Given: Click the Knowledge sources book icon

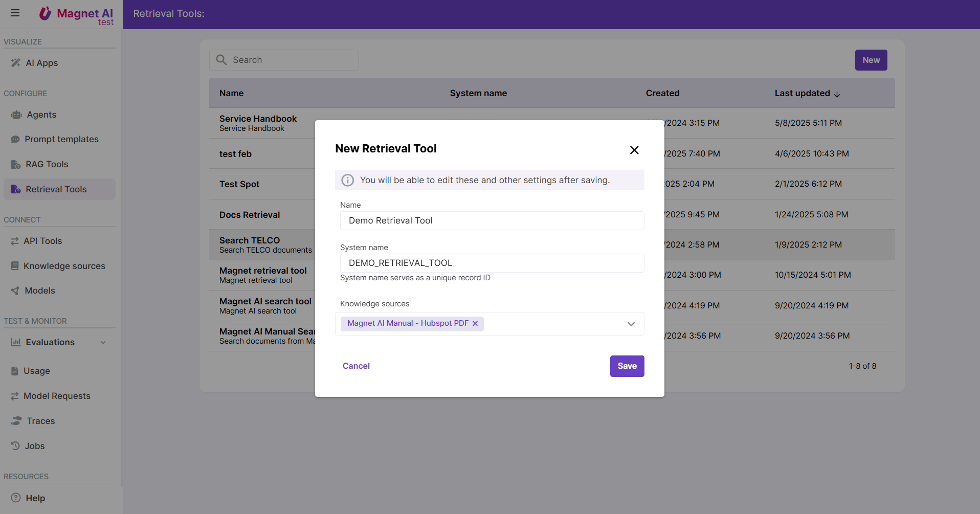Looking at the screenshot, I should coord(15,266).
